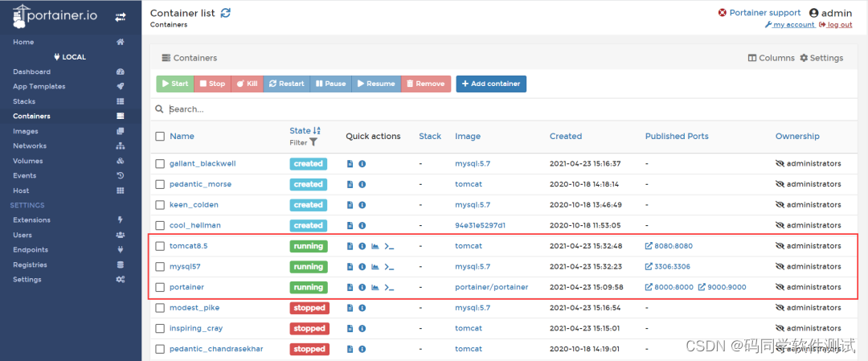This screenshot has width=868, height=361.
Task: Select tomcat8.5 checkbox
Action: (x=160, y=246)
